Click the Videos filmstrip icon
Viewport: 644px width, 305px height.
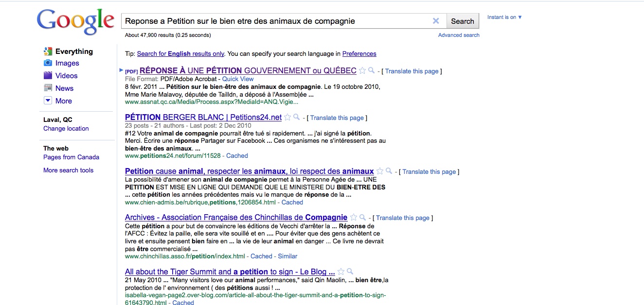pos(48,76)
